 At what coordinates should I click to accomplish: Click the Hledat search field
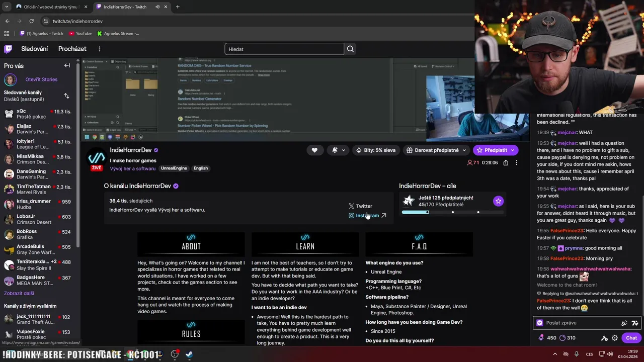pyautogui.click(x=284, y=49)
